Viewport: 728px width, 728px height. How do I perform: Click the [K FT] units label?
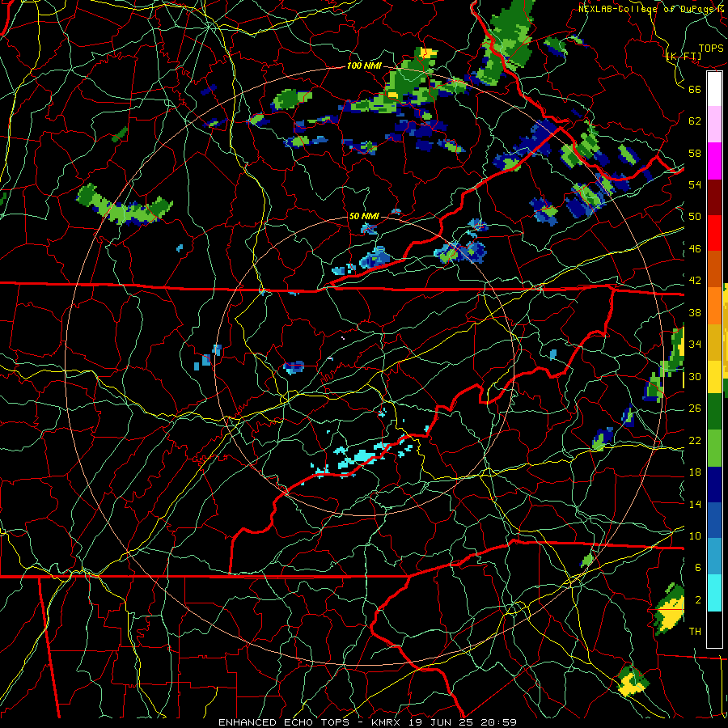click(684, 57)
